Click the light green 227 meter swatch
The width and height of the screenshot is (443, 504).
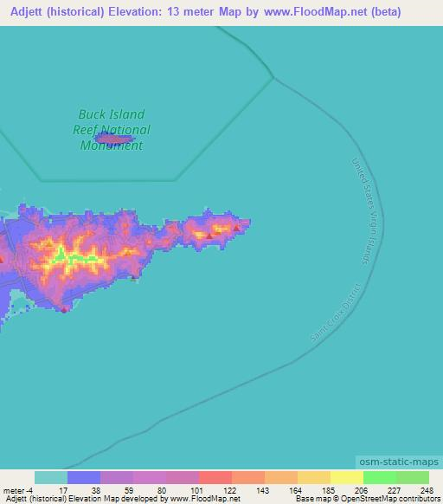pos(413,477)
